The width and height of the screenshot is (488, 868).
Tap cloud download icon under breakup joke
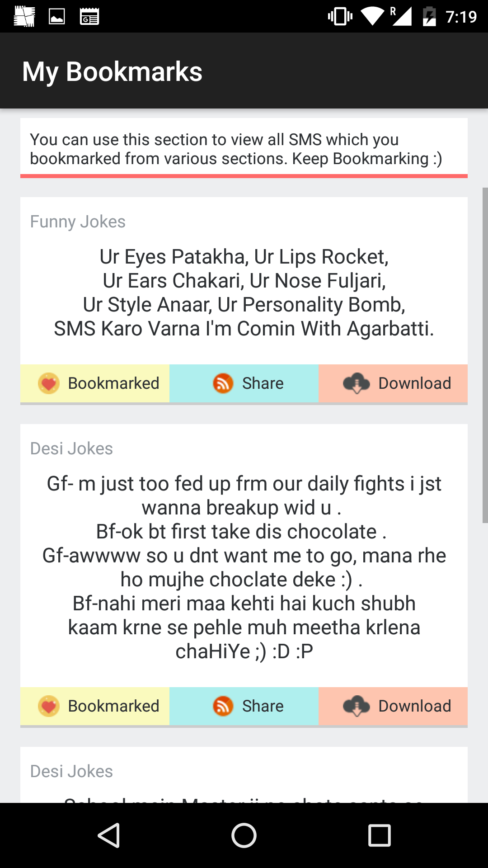pos(357,706)
